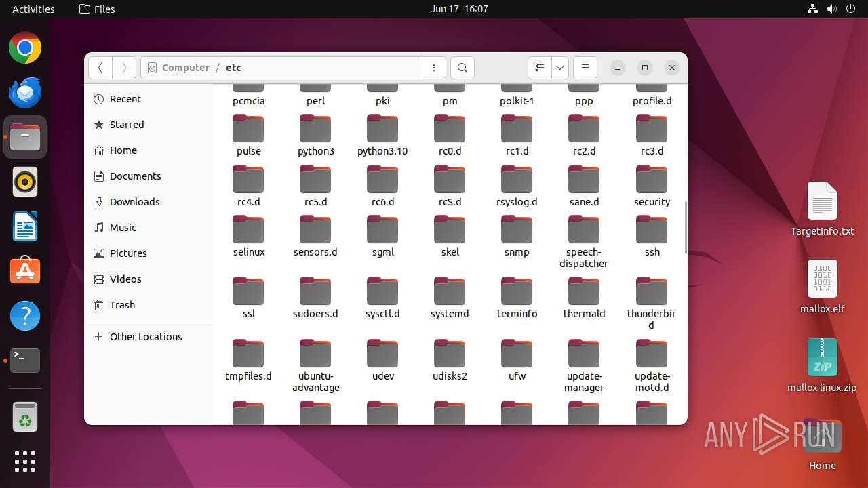Click the search magnifier button
The height and width of the screenshot is (488, 868).
pos(462,68)
